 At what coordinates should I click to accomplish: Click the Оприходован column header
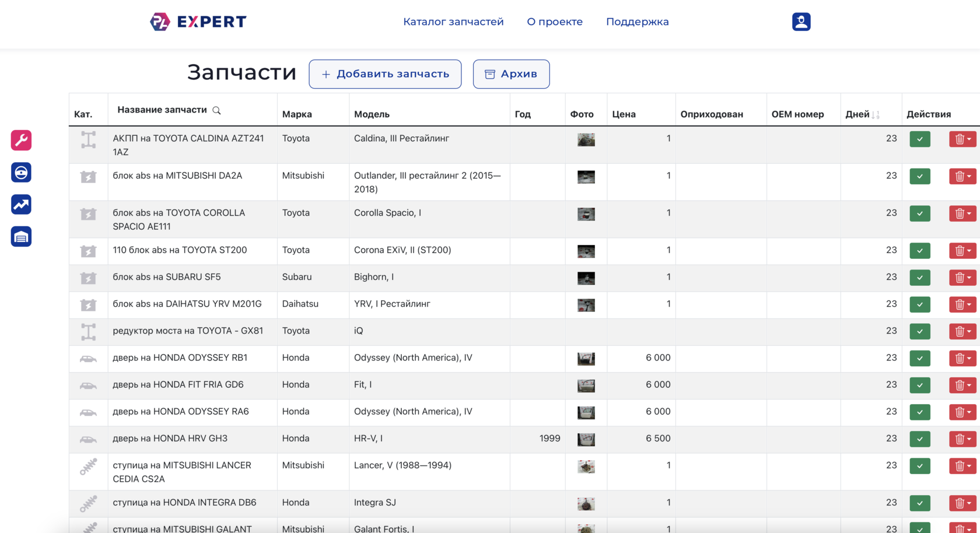tap(712, 114)
